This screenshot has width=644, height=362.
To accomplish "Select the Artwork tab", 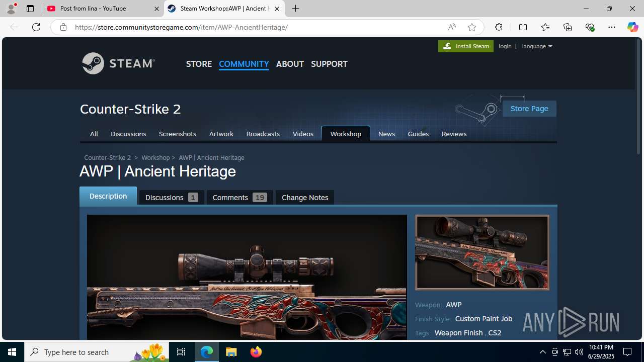I will (x=221, y=134).
